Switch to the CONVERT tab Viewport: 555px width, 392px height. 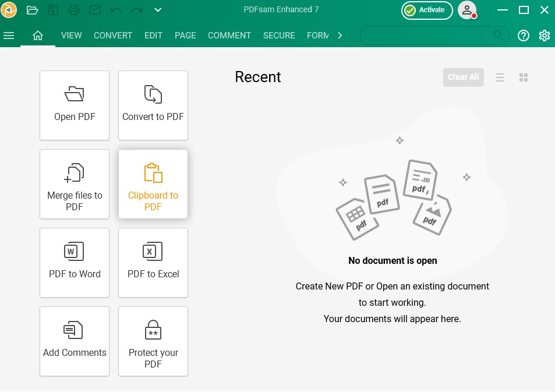coord(113,36)
